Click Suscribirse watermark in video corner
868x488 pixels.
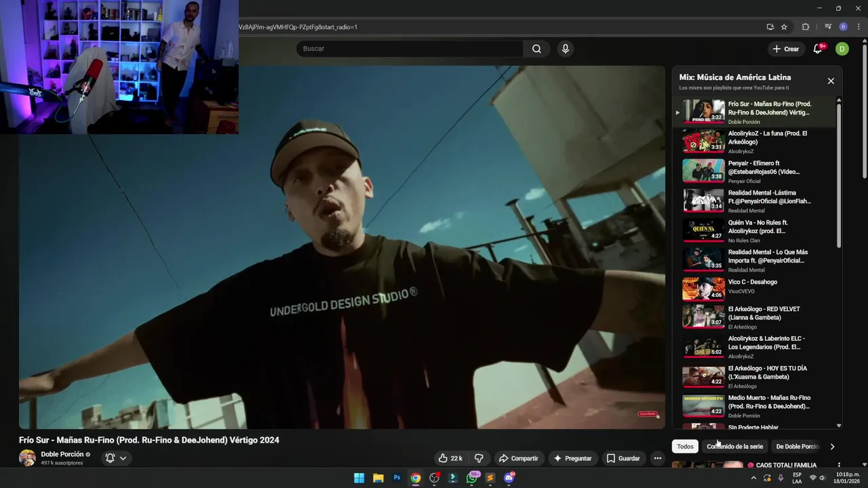pos(648,413)
